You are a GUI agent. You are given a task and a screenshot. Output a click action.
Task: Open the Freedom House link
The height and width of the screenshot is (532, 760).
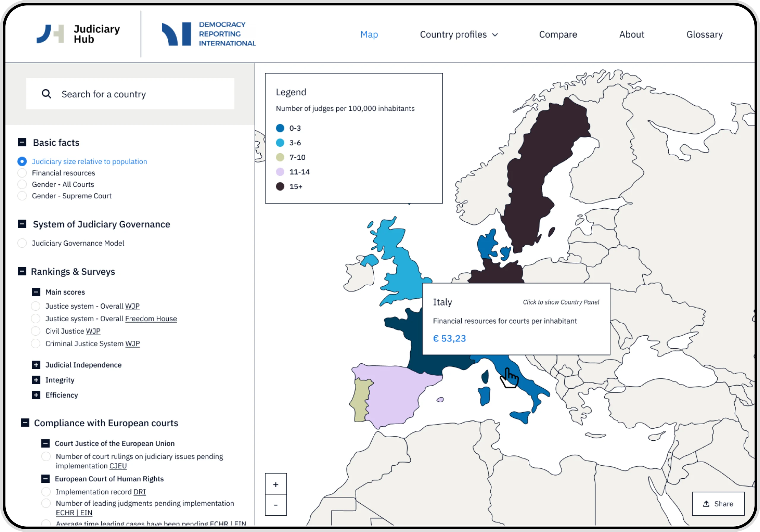coord(151,319)
